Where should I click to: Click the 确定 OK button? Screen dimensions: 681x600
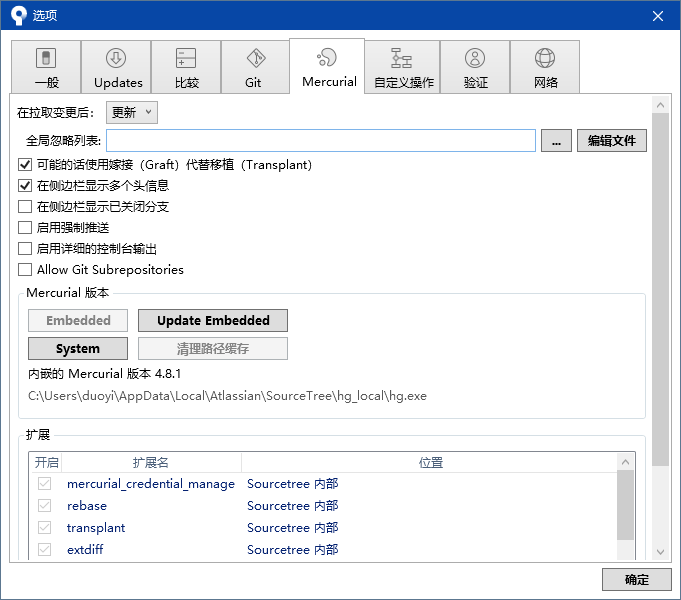(x=637, y=580)
